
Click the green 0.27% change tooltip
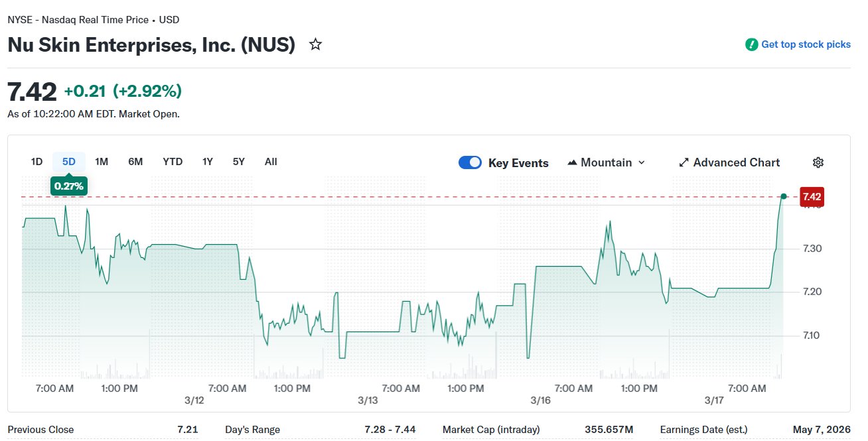(69, 186)
